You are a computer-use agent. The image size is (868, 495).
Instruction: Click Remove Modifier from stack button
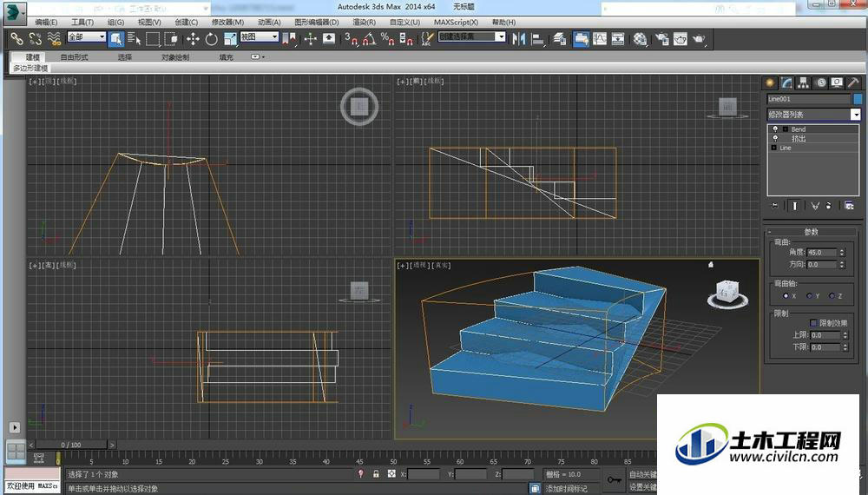829,206
